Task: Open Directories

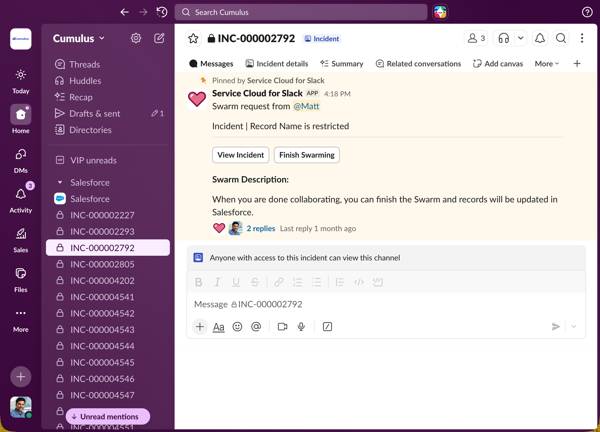Action: pyautogui.click(x=108, y=130)
